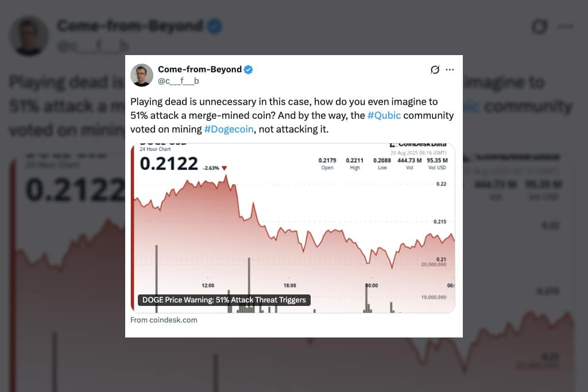This screenshot has width=588, height=392.
Task: Open the three-dot more menu on tweet
Action: pos(450,69)
